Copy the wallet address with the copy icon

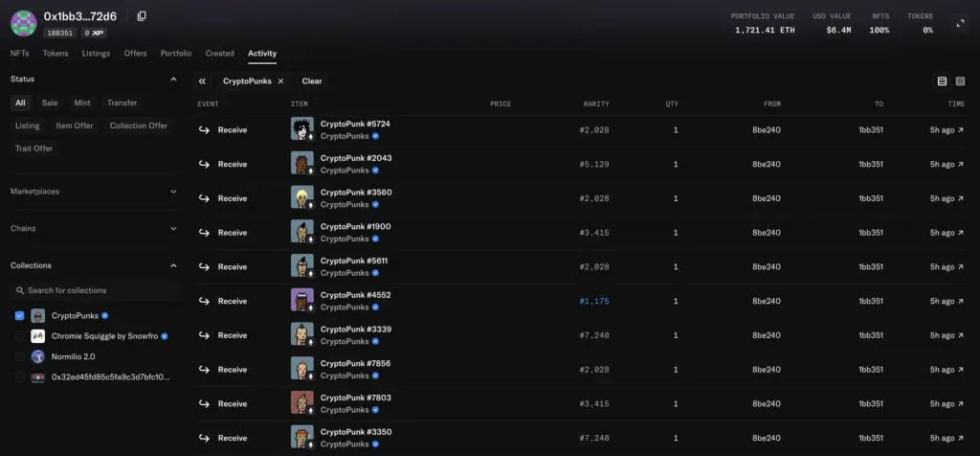[142, 16]
